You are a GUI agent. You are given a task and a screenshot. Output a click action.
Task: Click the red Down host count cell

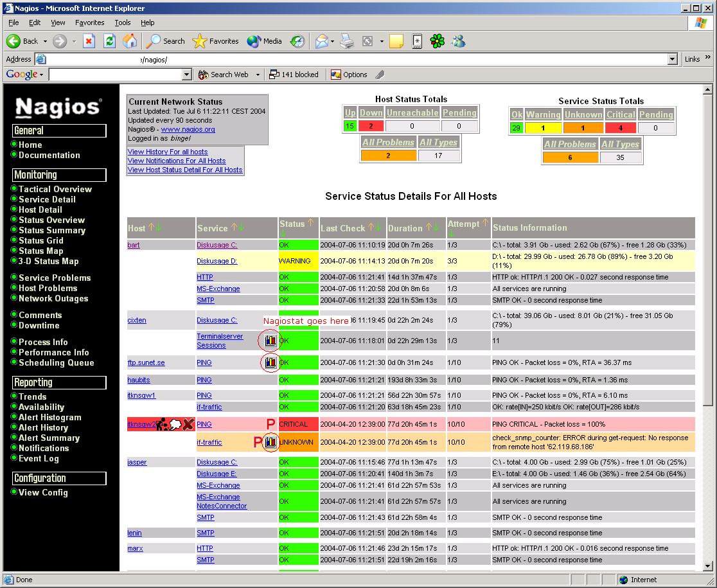coord(371,126)
